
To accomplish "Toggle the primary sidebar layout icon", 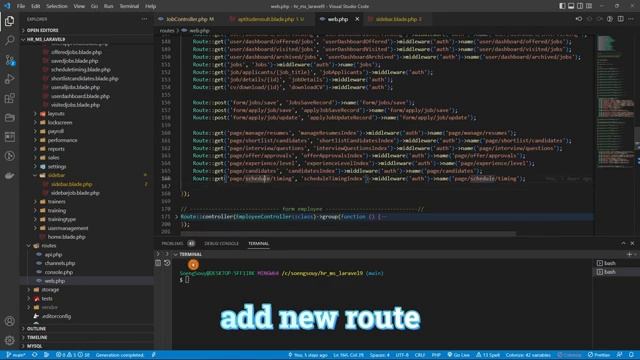I will tap(562, 6).
